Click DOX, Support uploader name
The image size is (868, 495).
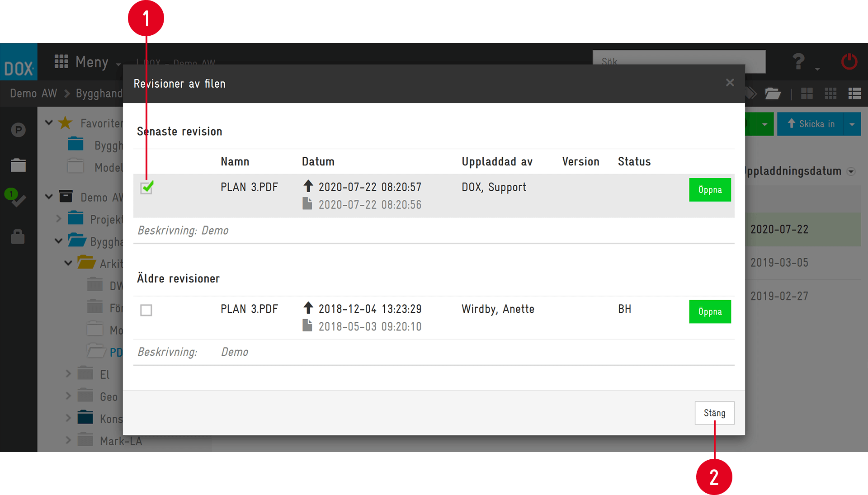click(x=494, y=187)
